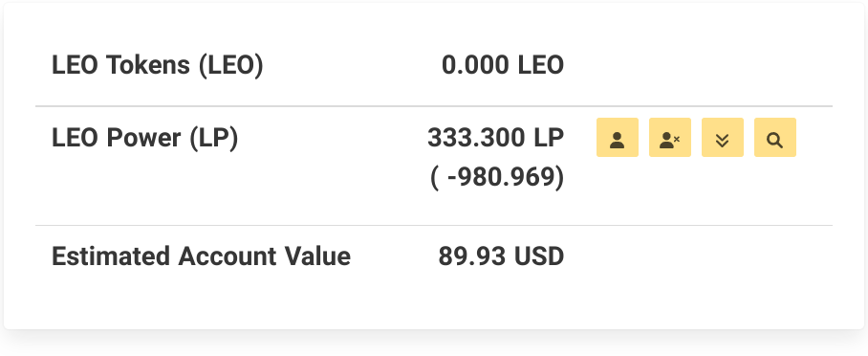Open the double-chevron-down power down button
The width and height of the screenshot is (868, 356).
click(x=723, y=138)
